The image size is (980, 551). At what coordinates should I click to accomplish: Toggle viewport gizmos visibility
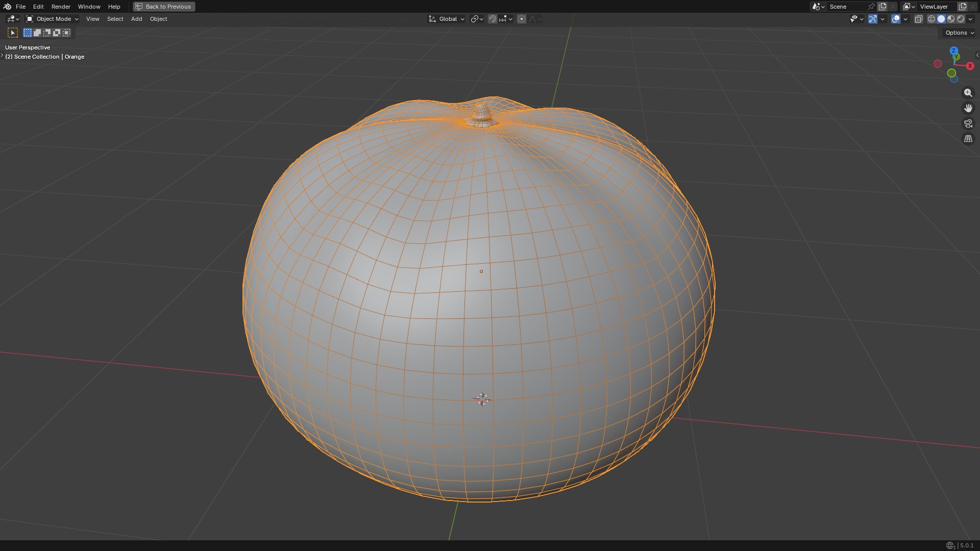[873, 19]
